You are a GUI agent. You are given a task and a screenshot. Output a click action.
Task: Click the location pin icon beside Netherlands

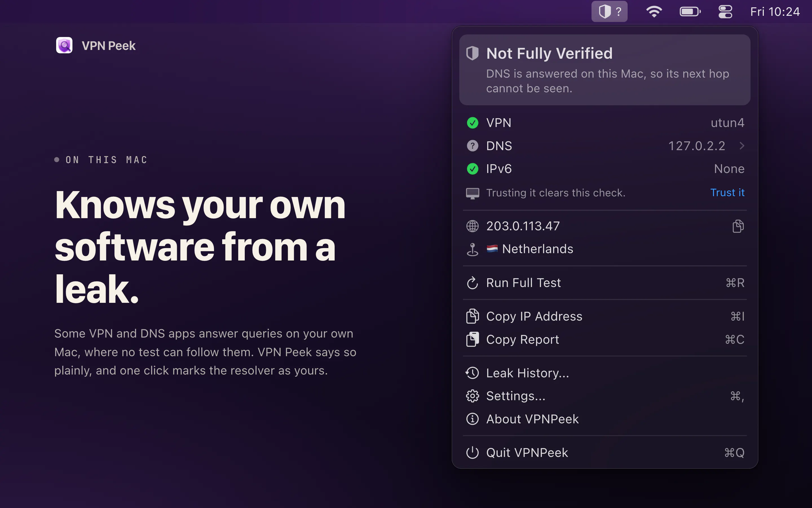473,249
